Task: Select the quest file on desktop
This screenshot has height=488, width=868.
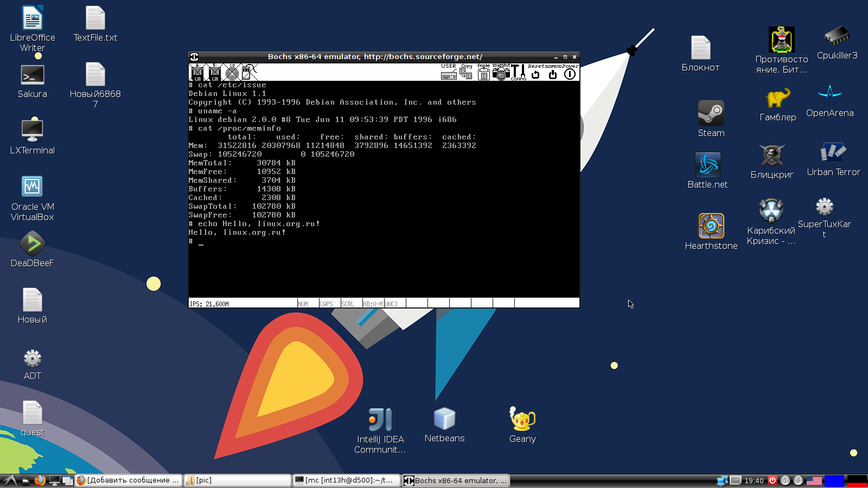Action: [33, 419]
